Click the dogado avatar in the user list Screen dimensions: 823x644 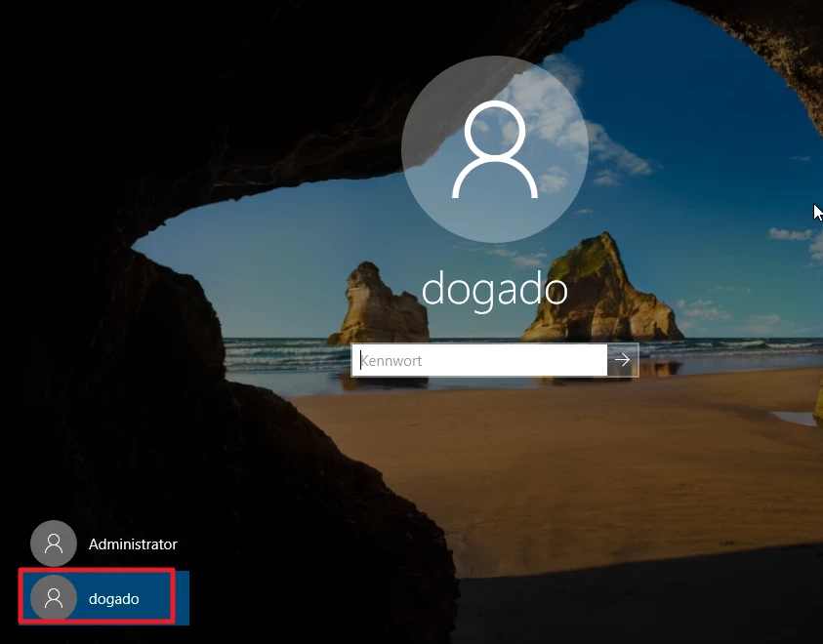(x=53, y=598)
